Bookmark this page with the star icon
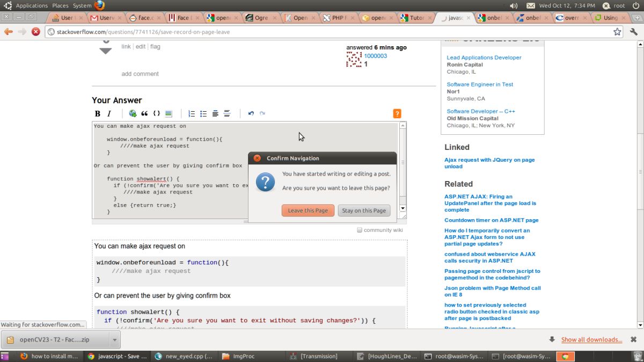644x362 pixels. (618, 32)
